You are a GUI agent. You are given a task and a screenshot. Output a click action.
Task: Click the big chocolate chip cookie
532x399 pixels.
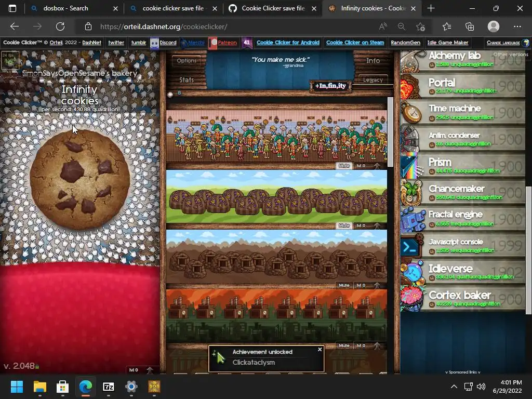(79, 179)
